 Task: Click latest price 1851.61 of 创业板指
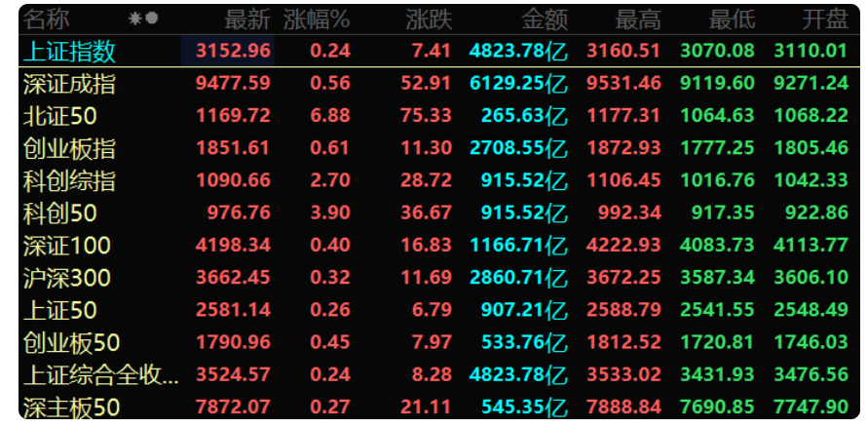click(x=233, y=148)
